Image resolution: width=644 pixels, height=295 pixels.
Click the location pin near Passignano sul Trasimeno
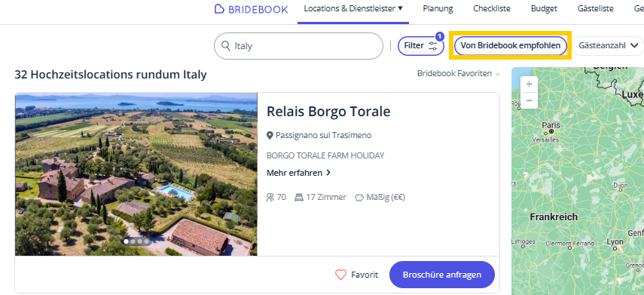pos(270,135)
